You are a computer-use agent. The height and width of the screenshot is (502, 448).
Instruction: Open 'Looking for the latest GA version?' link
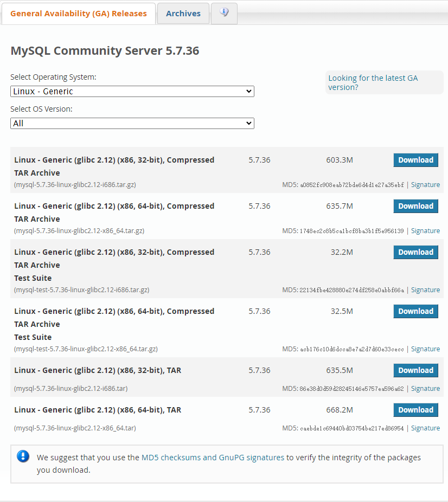(x=373, y=82)
